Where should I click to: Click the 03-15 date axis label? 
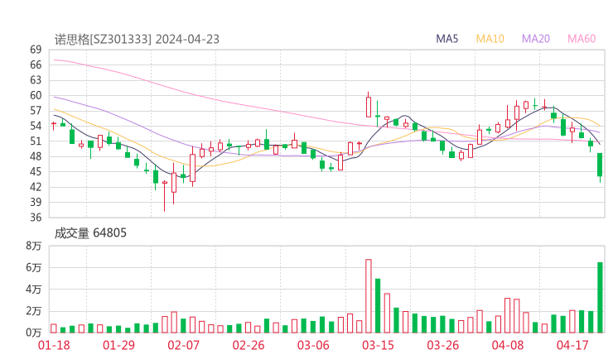[378, 345]
